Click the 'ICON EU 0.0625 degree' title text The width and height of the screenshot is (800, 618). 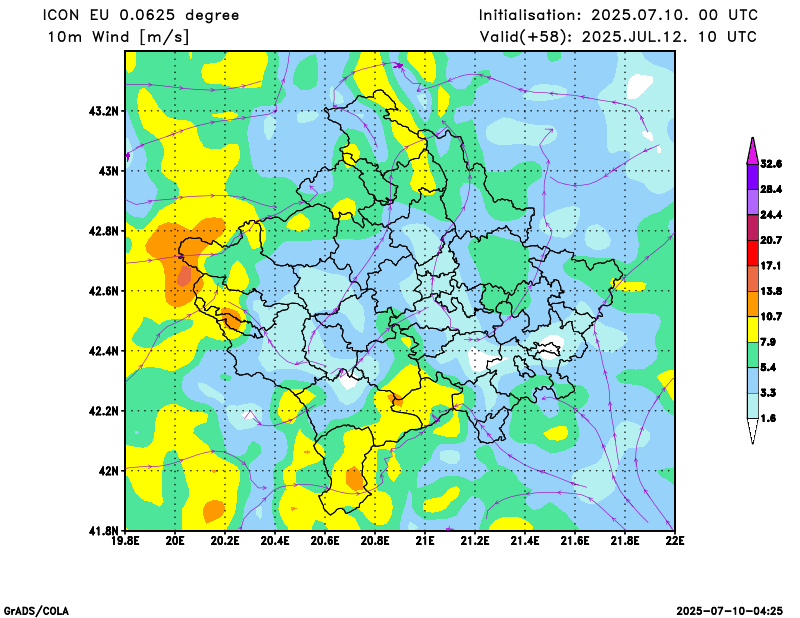tap(141, 15)
